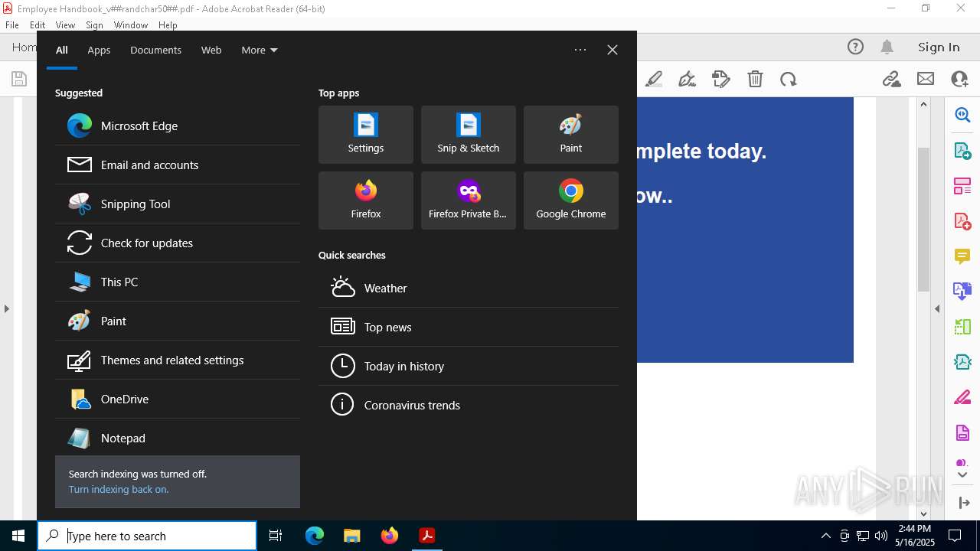Select Check for updates suggestion
The width and height of the screenshot is (980, 551).
pos(178,243)
